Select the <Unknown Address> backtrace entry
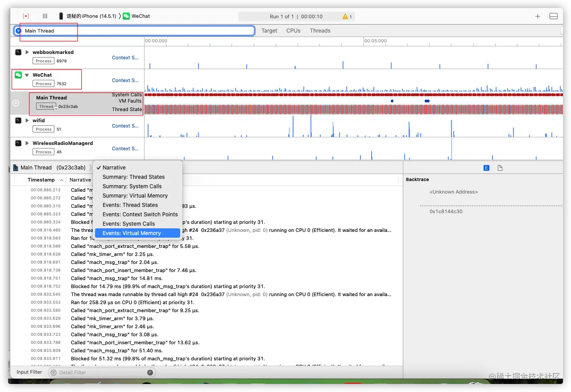The width and height of the screenshot is (571, 392). point(454,192)
